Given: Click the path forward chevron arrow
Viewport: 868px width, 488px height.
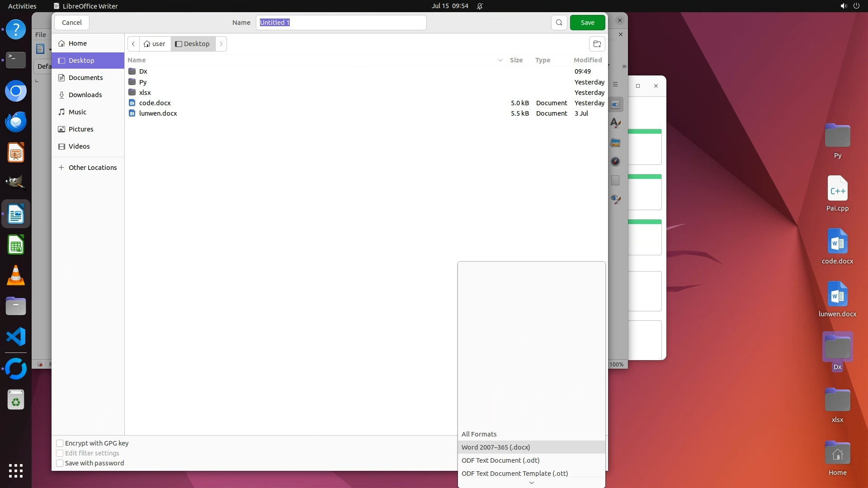Looking at the screenshot, I should (221, 44).
